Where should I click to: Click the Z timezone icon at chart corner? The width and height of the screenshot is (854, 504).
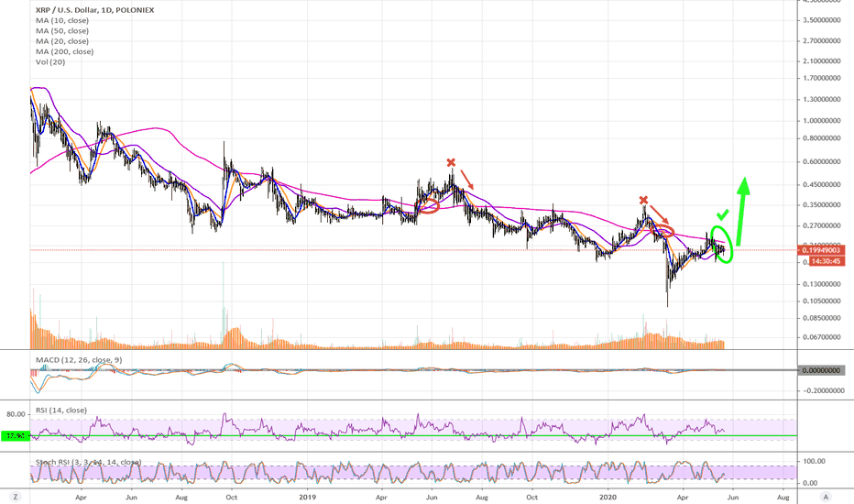pyautogui.click(x=16, y=497)
